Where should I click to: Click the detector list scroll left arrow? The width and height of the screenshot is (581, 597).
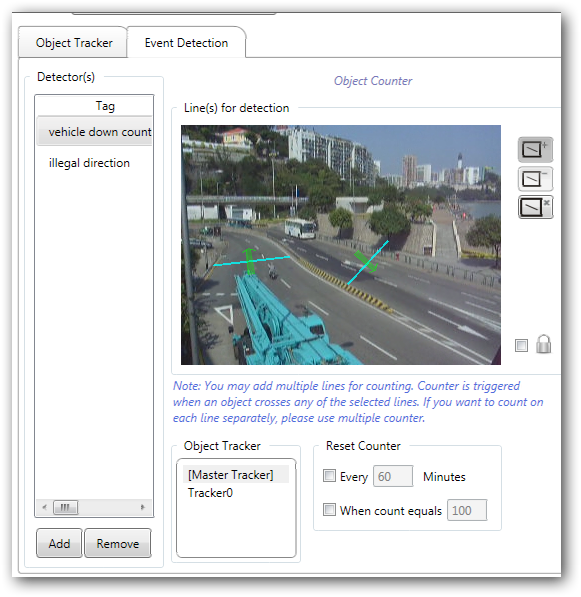coord(45,507)
